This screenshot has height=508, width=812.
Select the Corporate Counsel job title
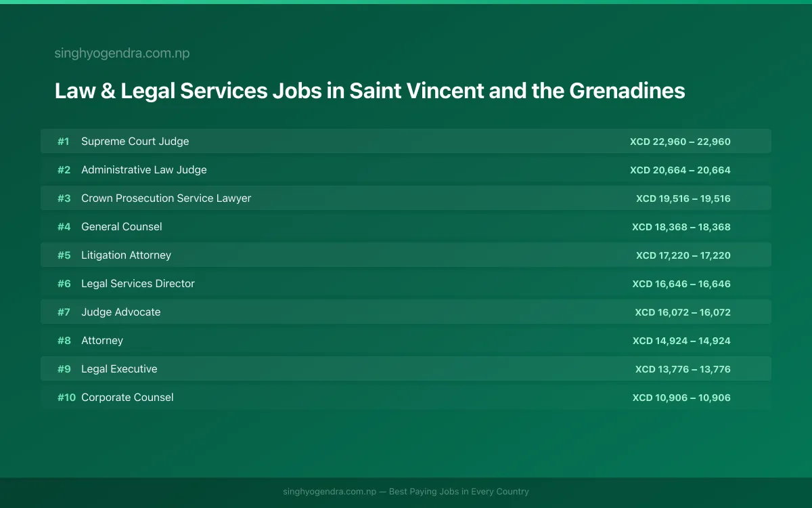[x=127, y=398]
